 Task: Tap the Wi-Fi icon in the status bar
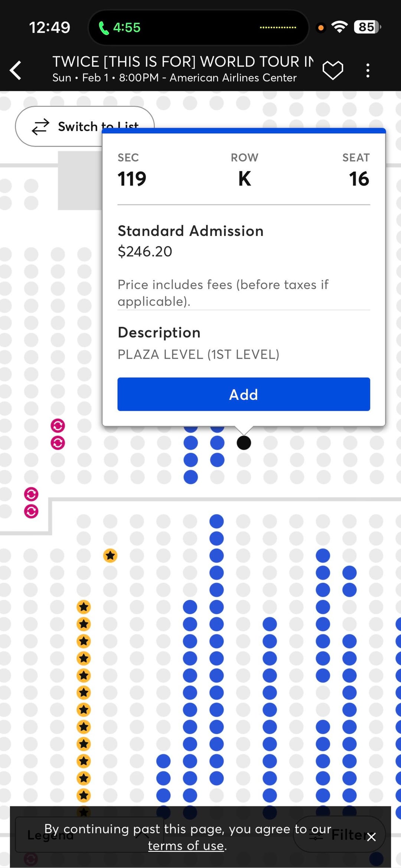pos(339,27)
